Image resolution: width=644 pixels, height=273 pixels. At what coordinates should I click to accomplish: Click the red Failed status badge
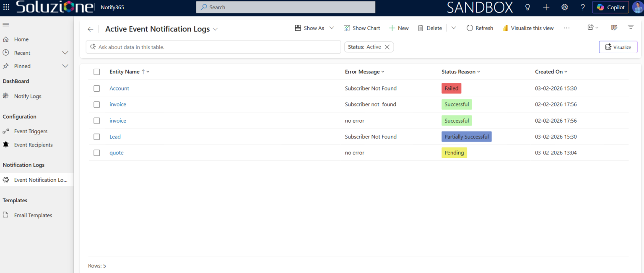(x=452, y=88)
